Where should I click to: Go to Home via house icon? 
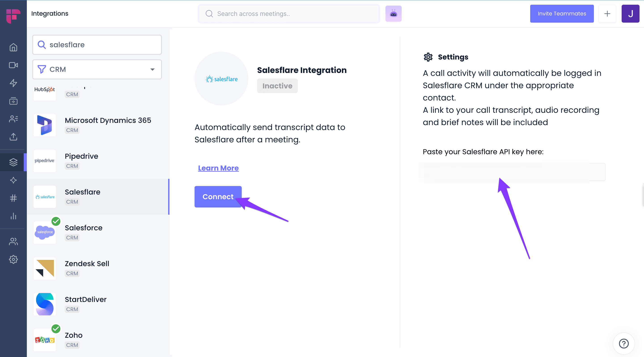click(13, 47)
